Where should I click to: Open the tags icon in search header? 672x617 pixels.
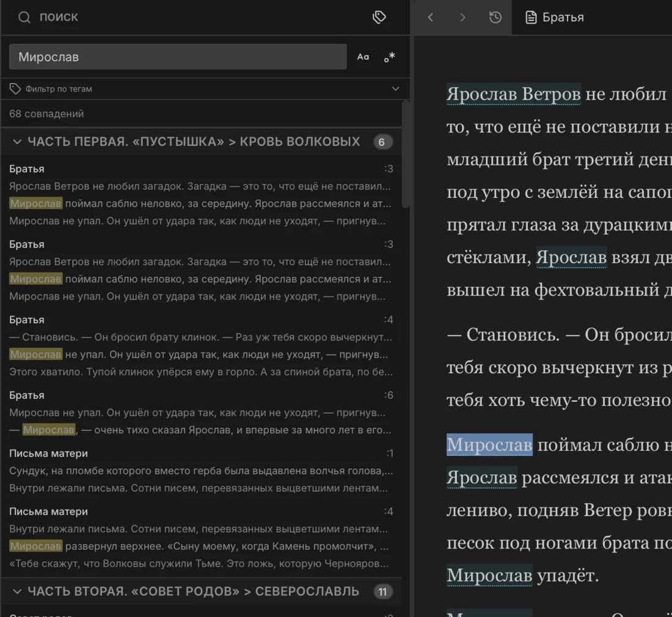[379, 17]
